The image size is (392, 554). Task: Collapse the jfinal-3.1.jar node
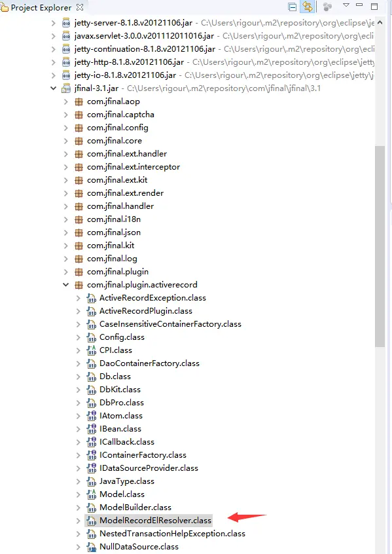coord(53,88)
